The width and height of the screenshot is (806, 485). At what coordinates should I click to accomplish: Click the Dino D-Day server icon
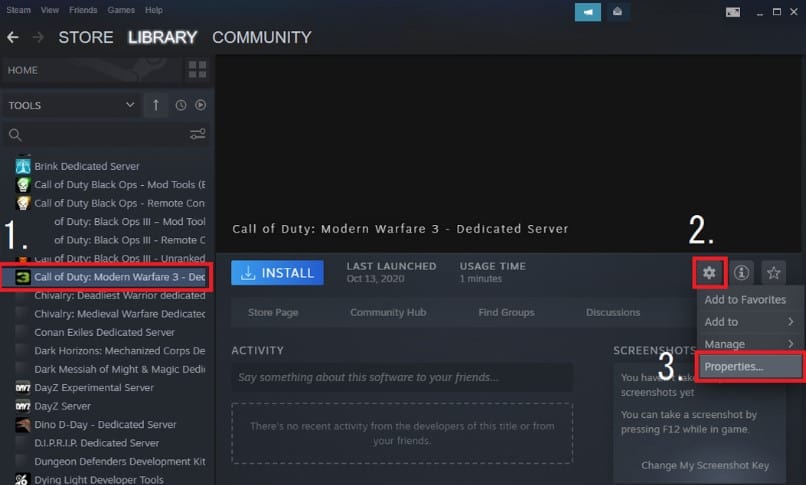(x=23, y=424)
